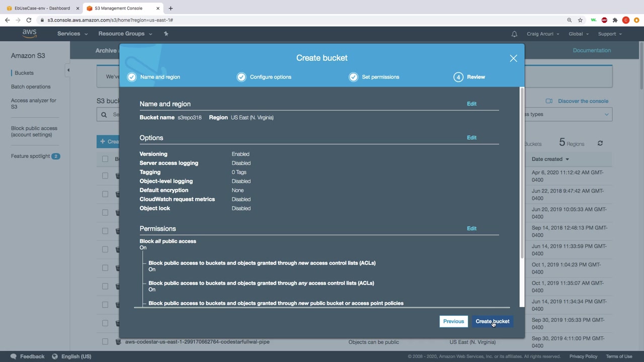
Task: Expand the Resource Groups dropdown
Action: coord(125,34)
